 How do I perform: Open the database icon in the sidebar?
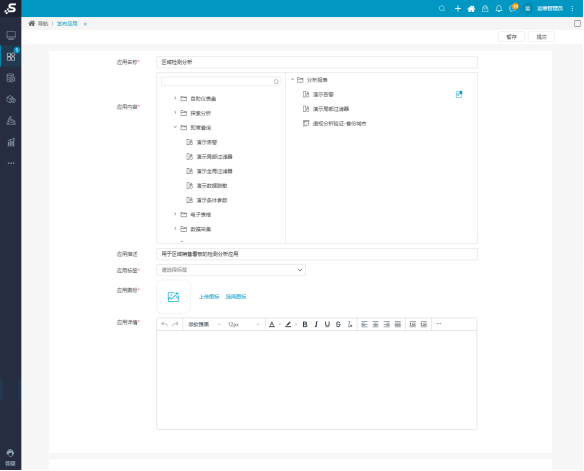tap(11, 77)
